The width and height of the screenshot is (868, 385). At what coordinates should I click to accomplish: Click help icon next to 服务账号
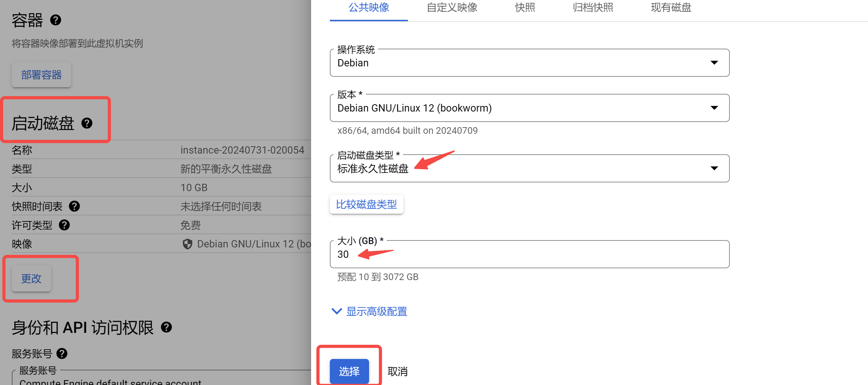coord(62,354)
